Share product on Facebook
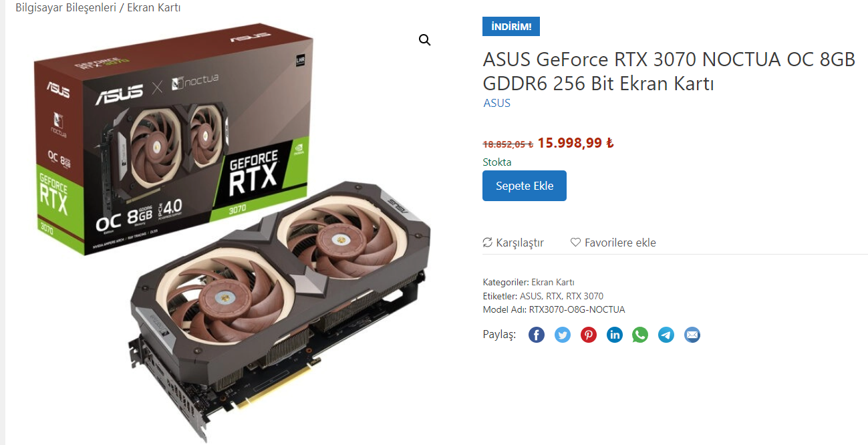 click(x=537, y=335)
